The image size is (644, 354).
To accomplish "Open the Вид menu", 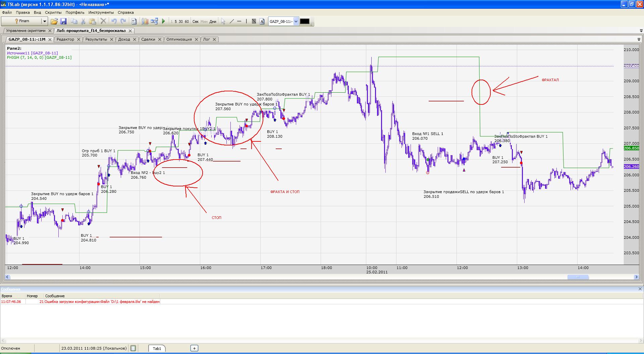I will pyautogui.click(x=38, y=12).
